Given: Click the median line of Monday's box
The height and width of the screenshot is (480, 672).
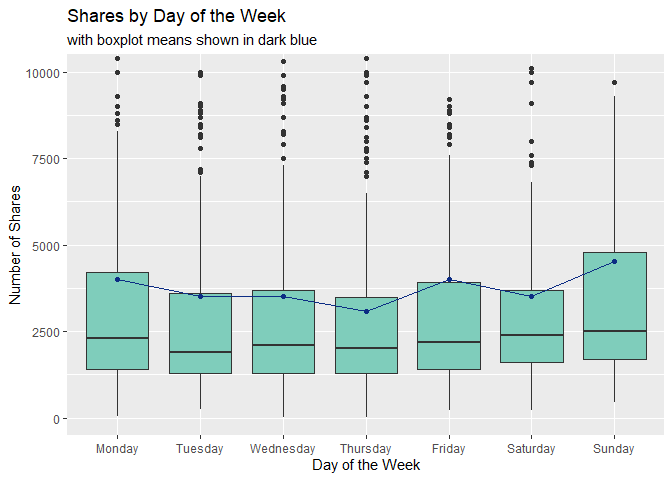Looking at the screenshot, I should click(118, 338).
